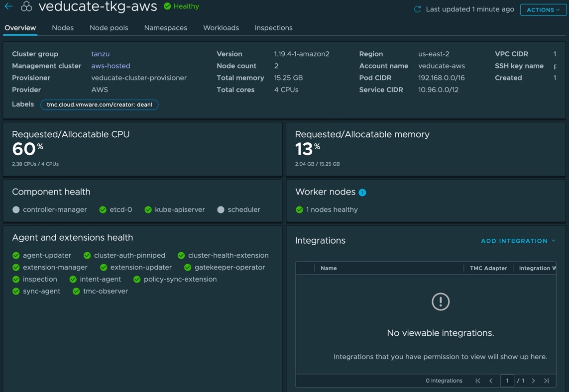Select the Overview tab
The width and height of the screenshot is (569, 392).
(x=20, y=28)
